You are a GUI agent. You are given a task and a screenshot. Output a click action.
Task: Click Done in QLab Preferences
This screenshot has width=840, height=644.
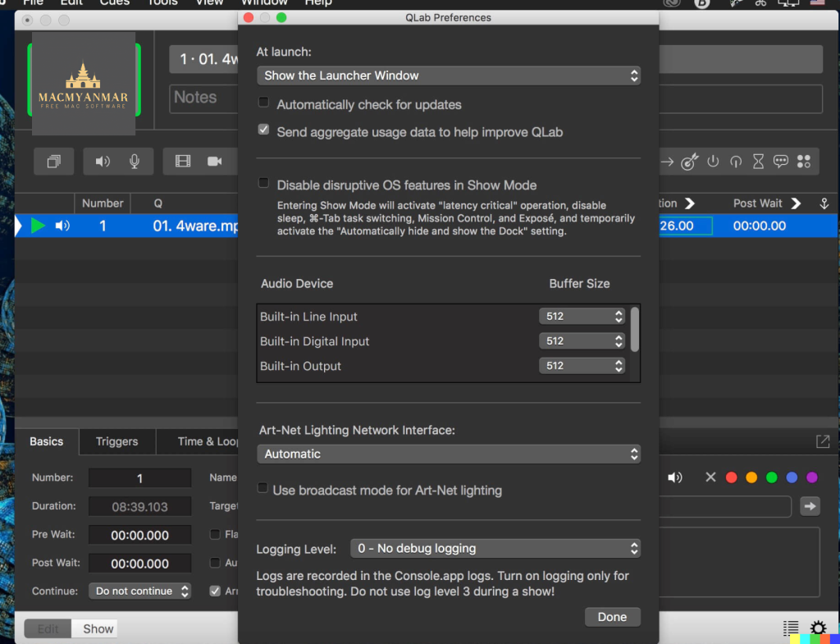pyautogui.click(x=612, y=617)
